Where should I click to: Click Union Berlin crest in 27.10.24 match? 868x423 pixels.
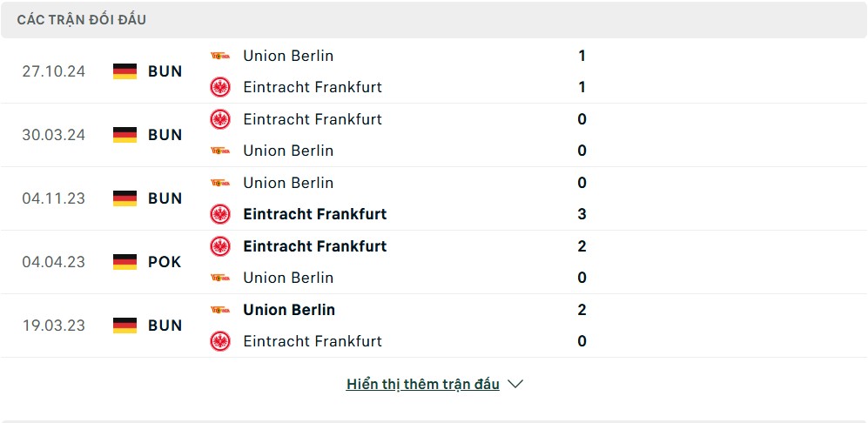[x=220, y=56]
